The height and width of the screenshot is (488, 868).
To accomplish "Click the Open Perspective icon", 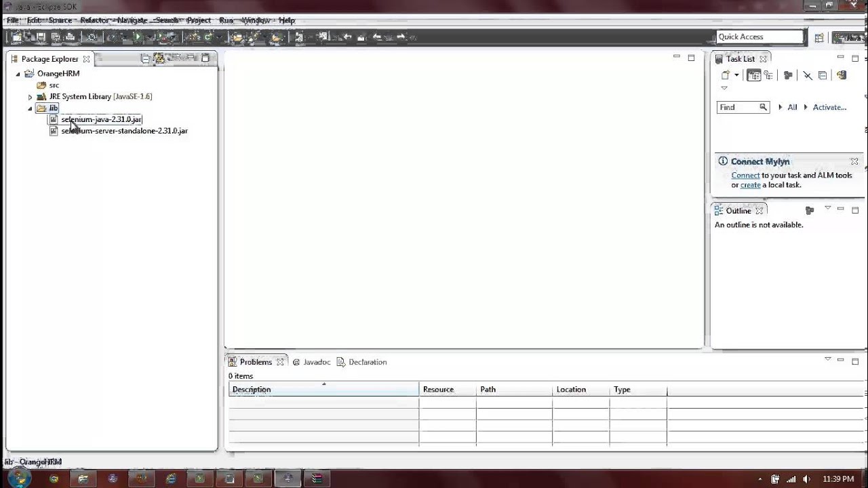I will point(819,38).
